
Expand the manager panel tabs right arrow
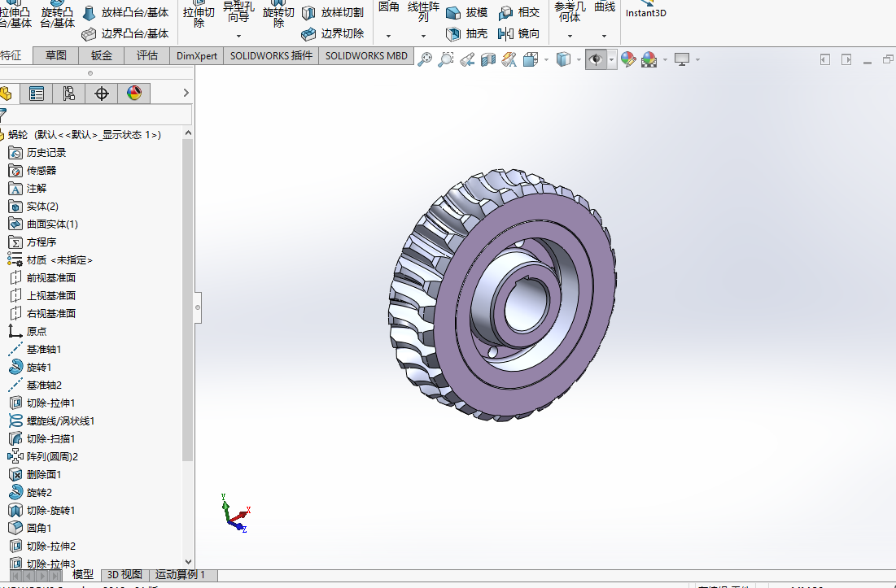point(186,93)
